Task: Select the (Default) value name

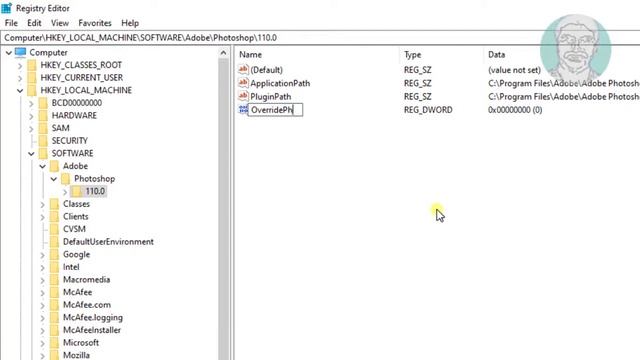Action: [267, 70]
